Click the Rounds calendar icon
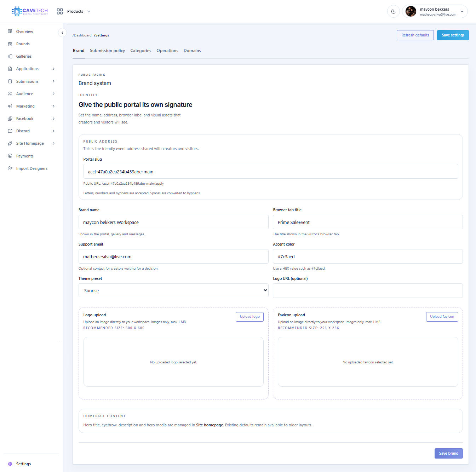 point(10,44)
